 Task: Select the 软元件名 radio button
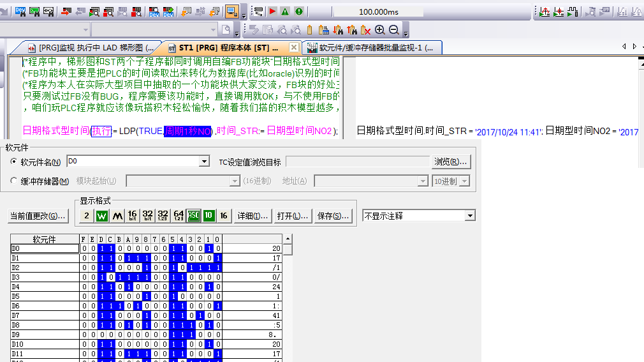point(14,162)
